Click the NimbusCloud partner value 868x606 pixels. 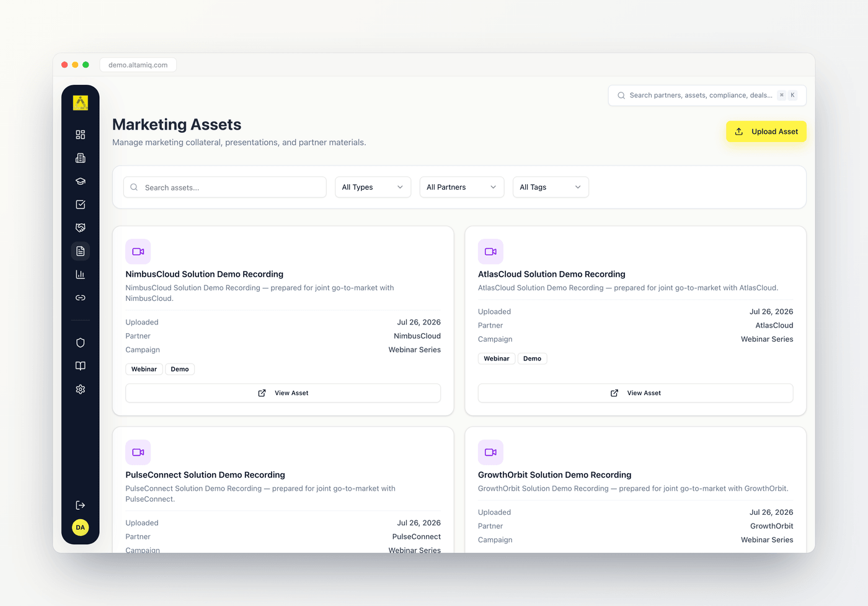[417, 336]
